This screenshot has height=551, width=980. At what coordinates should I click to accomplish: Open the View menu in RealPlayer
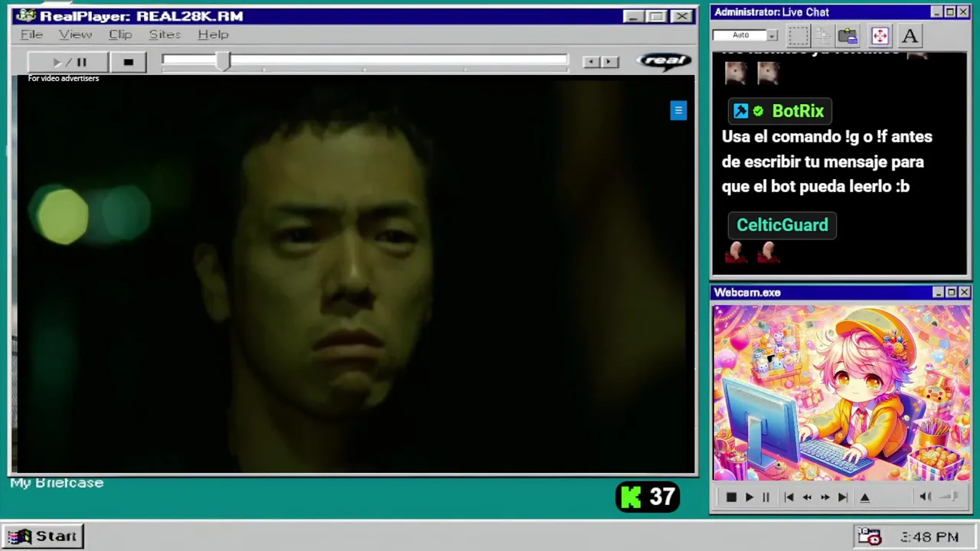pos(75,34)
